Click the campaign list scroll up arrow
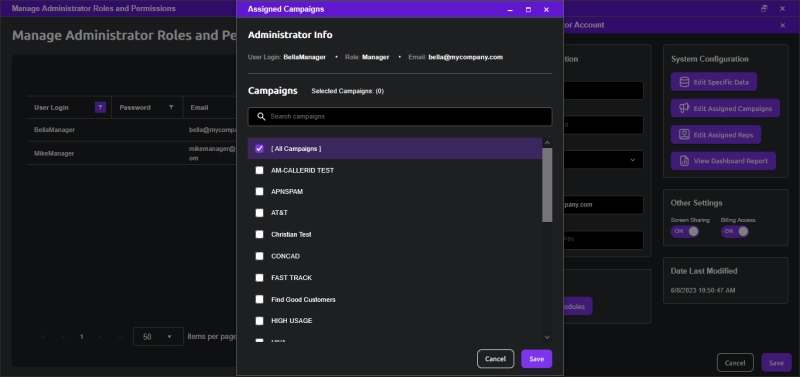 (547, 143)
